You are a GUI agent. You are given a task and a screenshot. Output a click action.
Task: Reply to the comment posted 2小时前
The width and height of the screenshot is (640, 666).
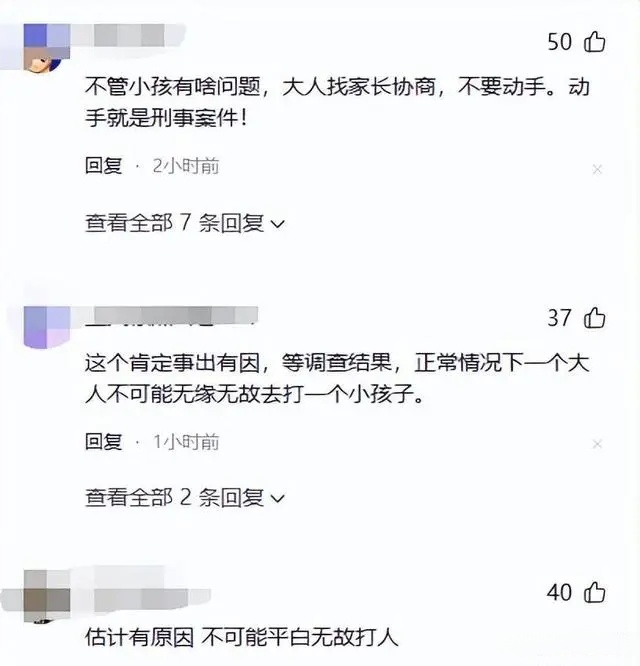click(x=104, y=166)
